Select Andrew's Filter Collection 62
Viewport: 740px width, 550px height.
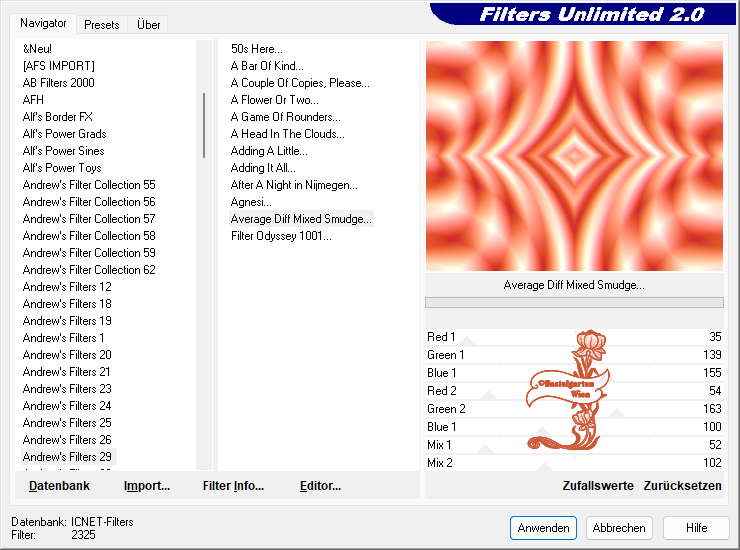(x=89, y=270)
